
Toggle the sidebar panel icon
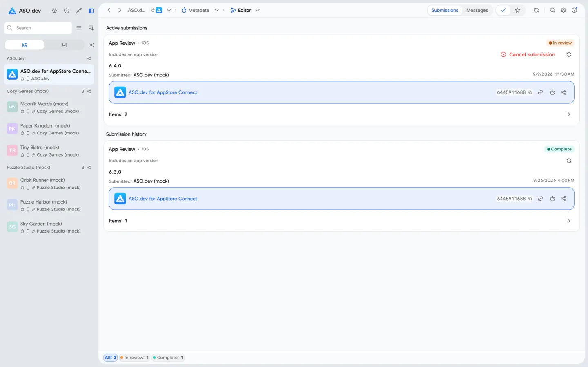(x=91, y=11)
